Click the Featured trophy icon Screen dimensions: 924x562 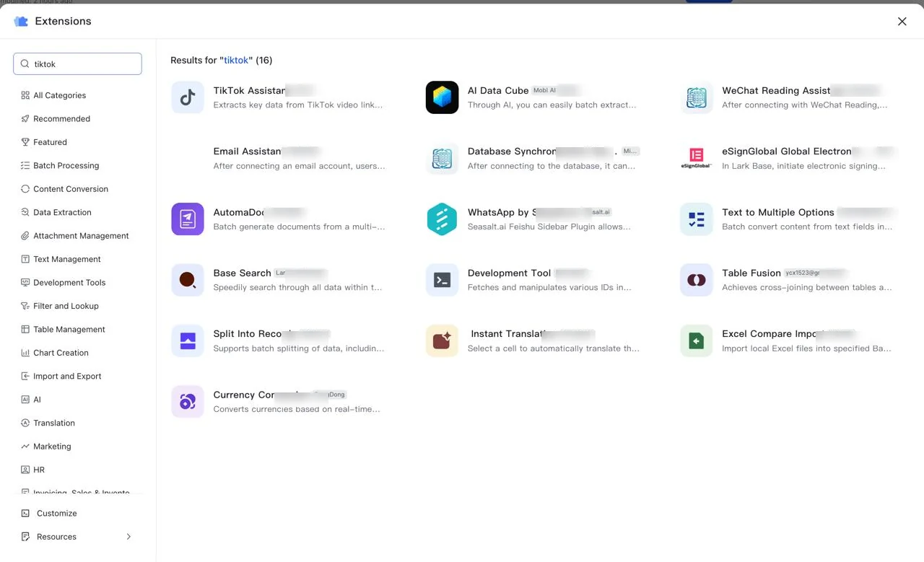(25, 142)
